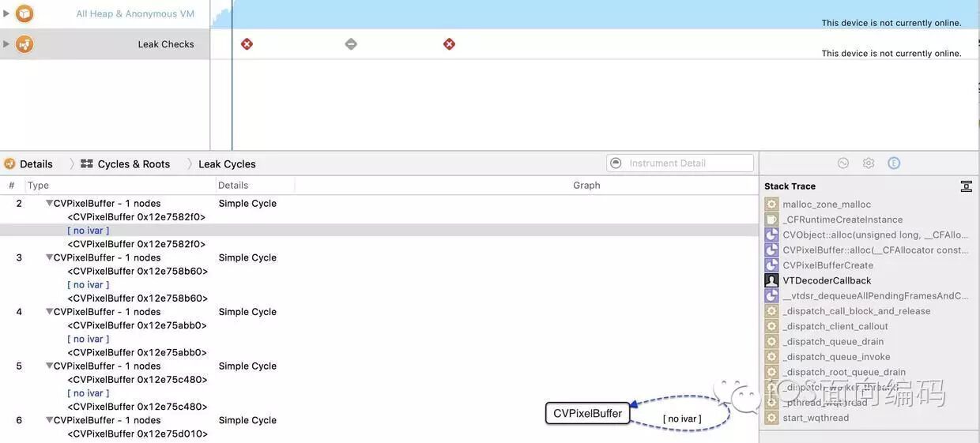Select _dispatch_client_callout stack frame
Image resolution: width=980 pixels, height=443 pixels.
coord(835,326)
